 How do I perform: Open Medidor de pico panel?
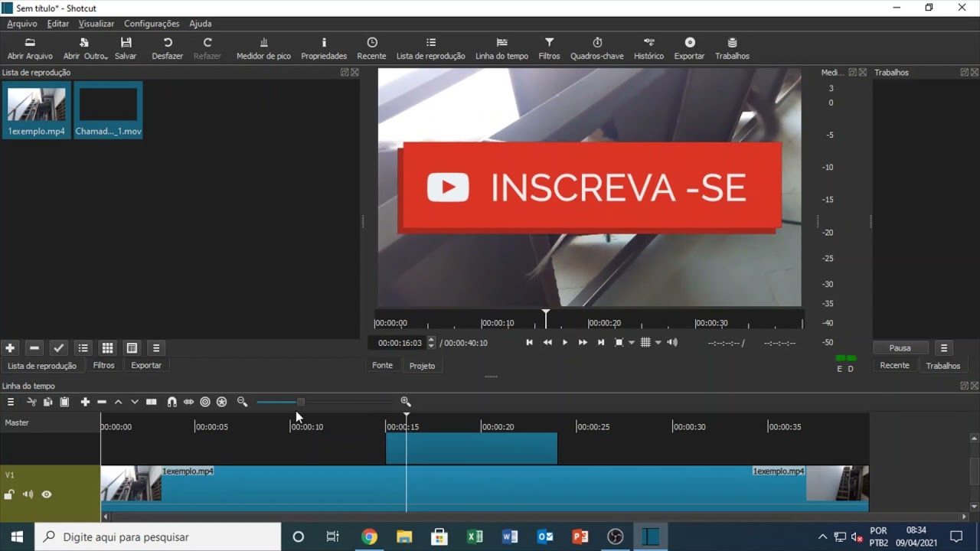point(263,48)
